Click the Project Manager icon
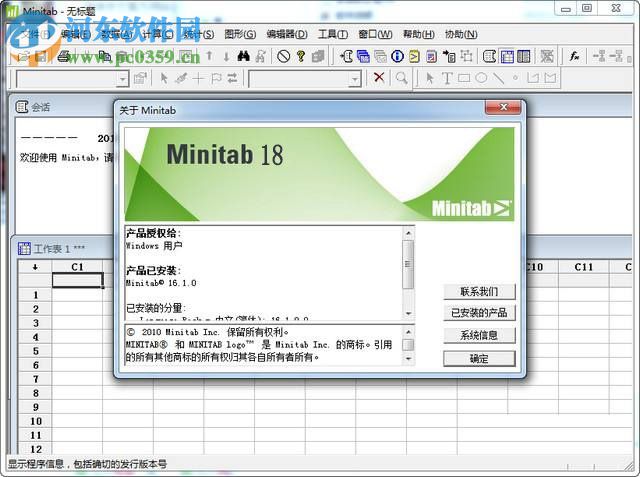Screen dimensions: 640x477 524,56
